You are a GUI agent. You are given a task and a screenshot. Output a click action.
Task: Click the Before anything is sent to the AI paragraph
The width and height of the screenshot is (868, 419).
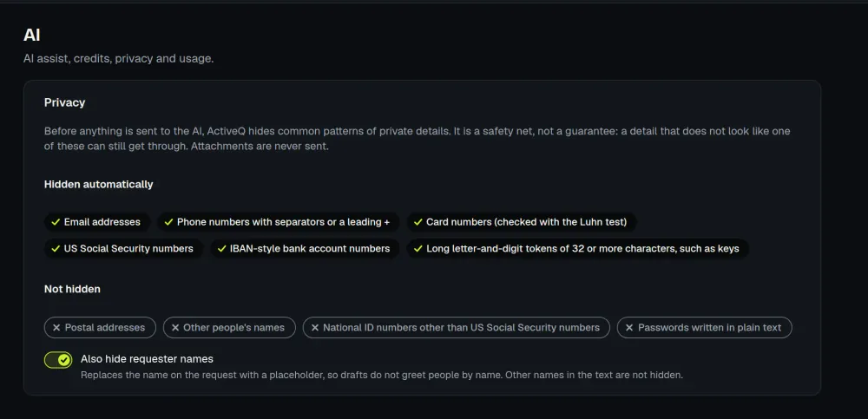coord(418,140)
